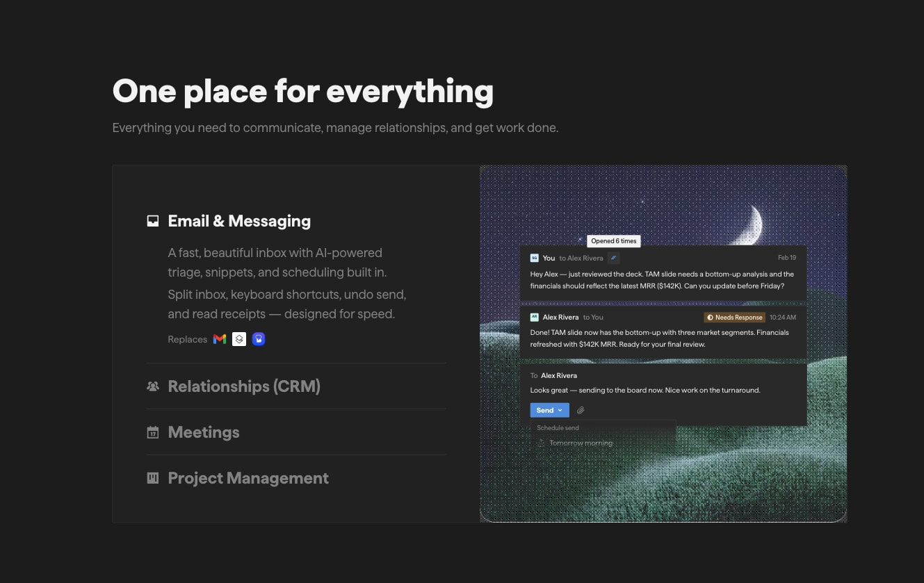924x583 pixels.
Task: Click the read-receipt check icon beside 'to Alex Rivera'
Action: click(x=613, y=258)
